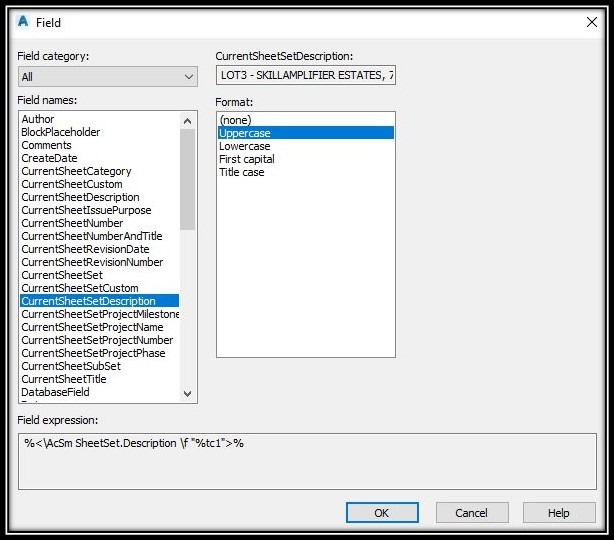Click the field names scroll up arrow
The image size is (614, 540).
(188, 121)
